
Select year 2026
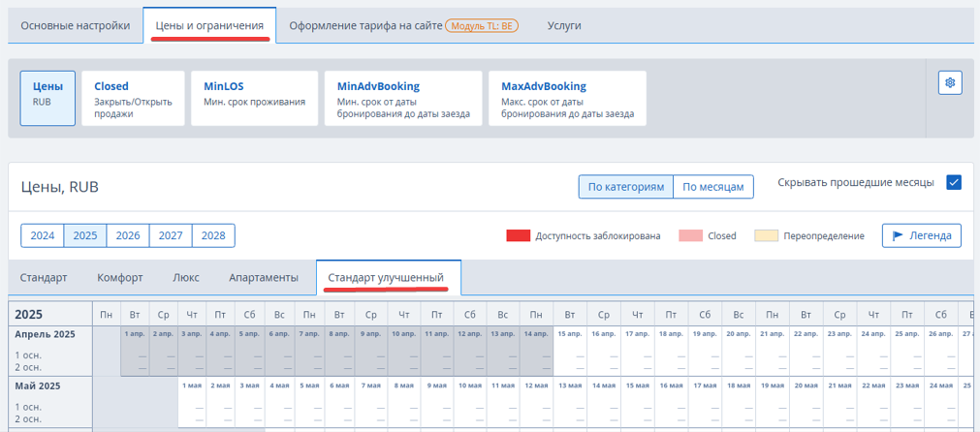[128, 236]
